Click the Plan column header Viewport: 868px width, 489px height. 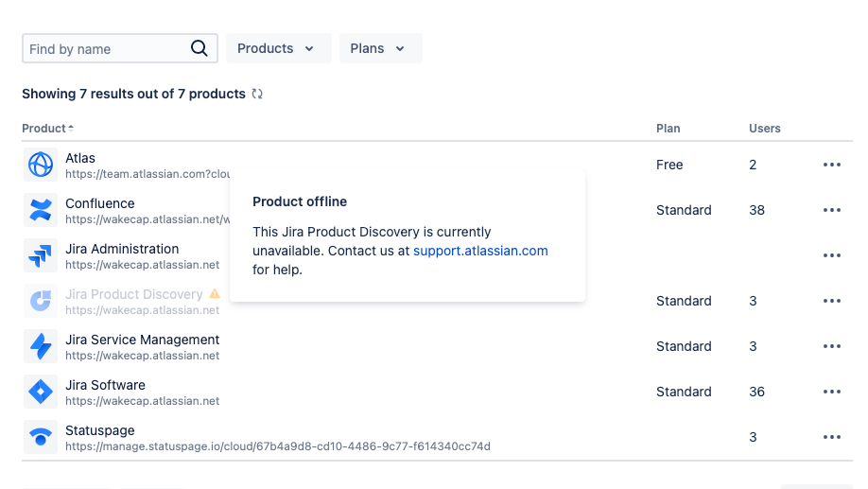668,128
